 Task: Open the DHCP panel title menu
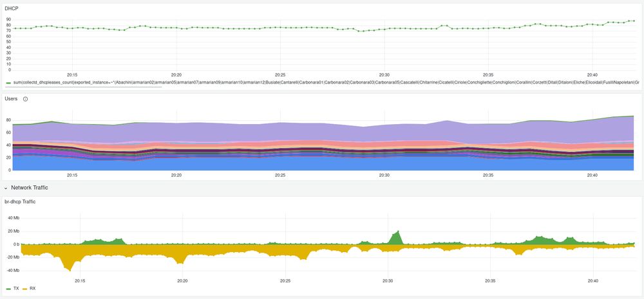[11, 8]
